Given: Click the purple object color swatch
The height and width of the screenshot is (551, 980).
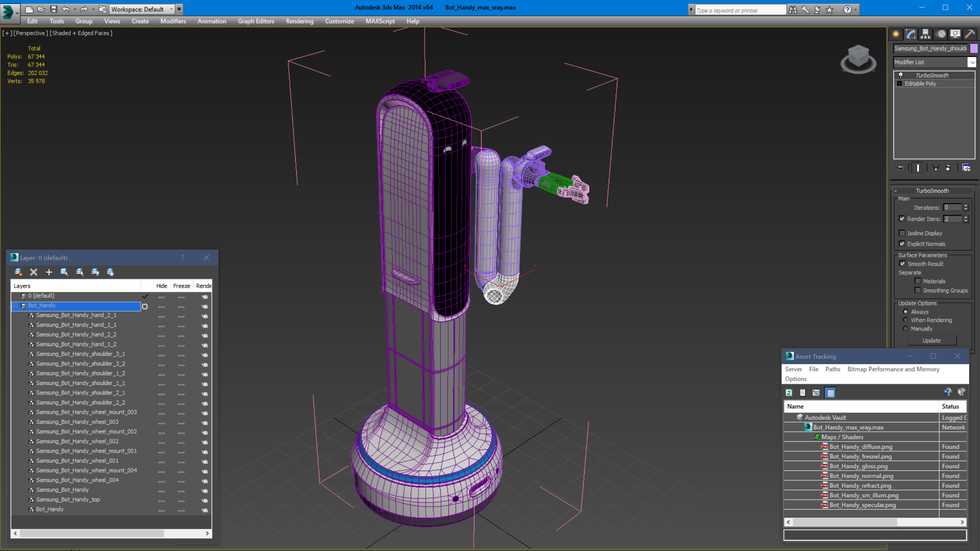Looking at the screenshot, I should coord(974,48).
